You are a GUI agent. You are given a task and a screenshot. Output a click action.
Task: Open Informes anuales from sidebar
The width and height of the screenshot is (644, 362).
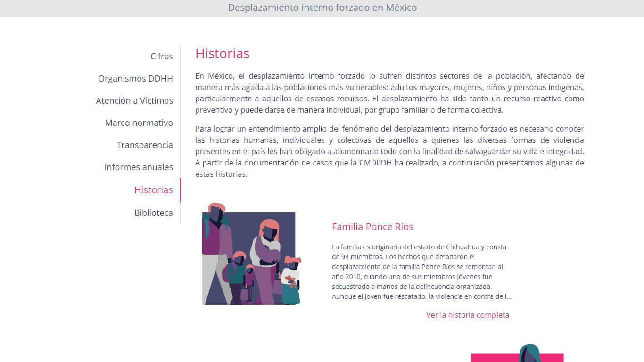[x=139, y=167]
